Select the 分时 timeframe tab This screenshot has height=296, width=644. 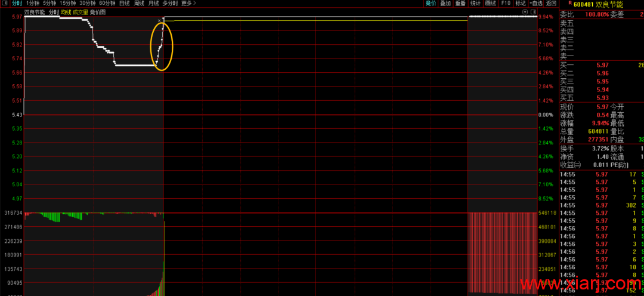click(17, 4)
